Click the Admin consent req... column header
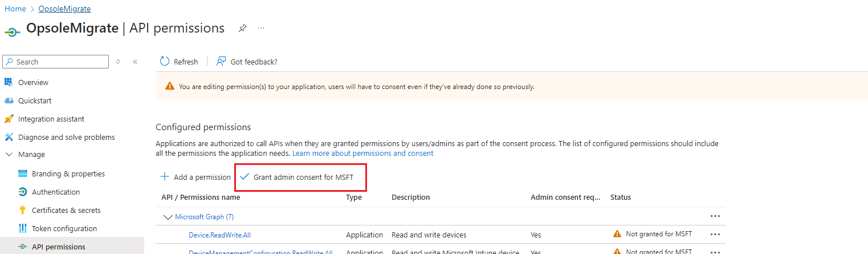The height and width of the screenshot is (254, 868). [x=565, y=197]
